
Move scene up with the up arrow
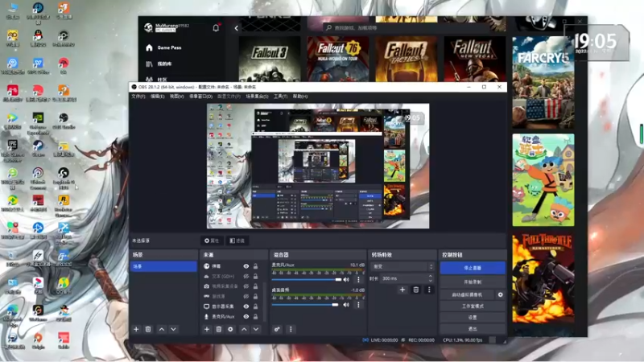[x=162, y=329]
